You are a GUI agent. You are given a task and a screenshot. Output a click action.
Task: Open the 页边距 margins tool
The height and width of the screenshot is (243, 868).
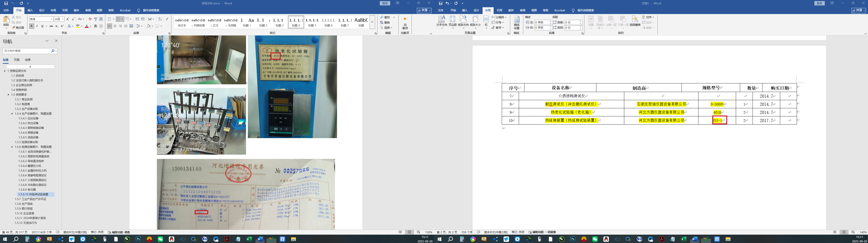tap(452, 22)
